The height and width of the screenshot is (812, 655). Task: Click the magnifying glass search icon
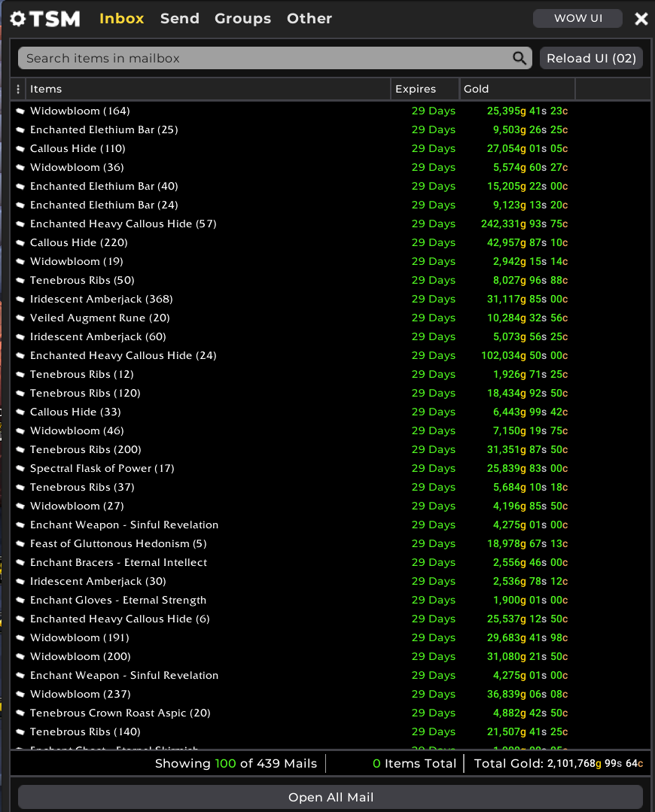pos(519,58)
